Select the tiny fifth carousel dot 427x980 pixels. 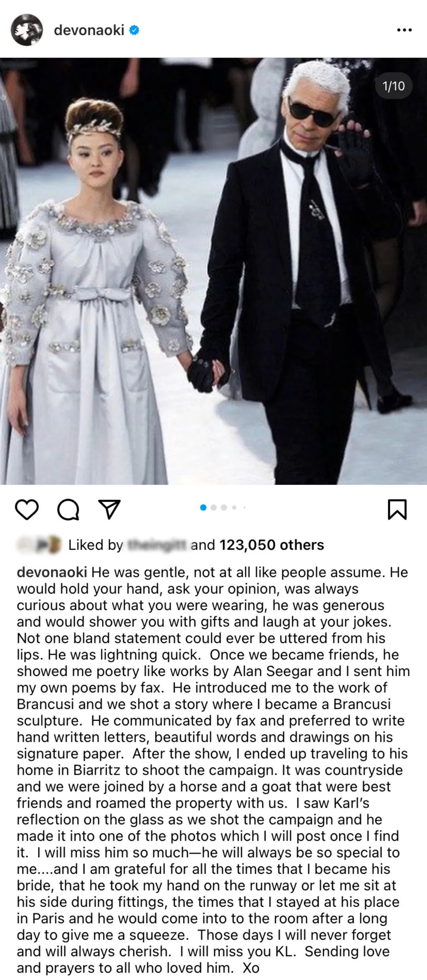[244, 507]
